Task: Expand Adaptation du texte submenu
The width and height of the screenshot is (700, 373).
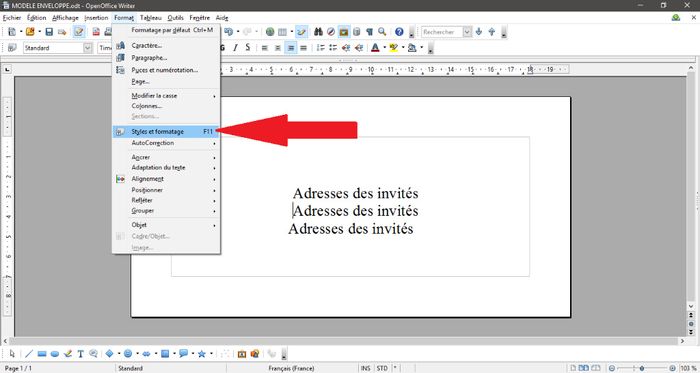Action: (x=166, y=168)
